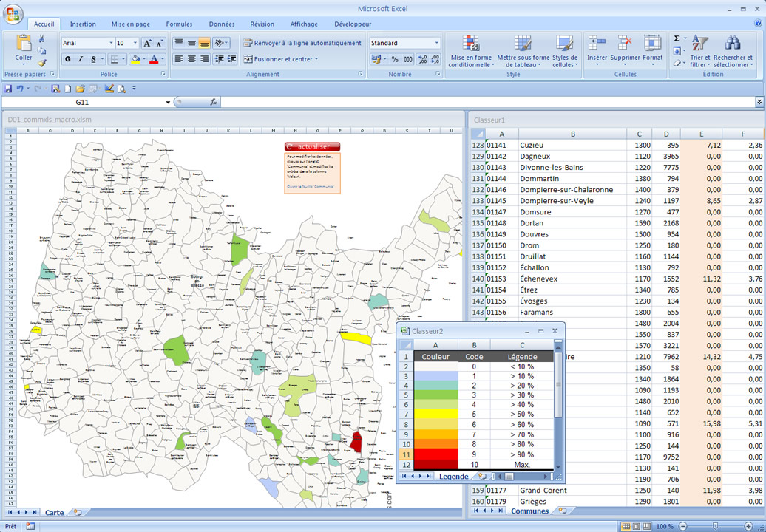
Task: Expand the formula bar chevron
Action: coord(759,102)
